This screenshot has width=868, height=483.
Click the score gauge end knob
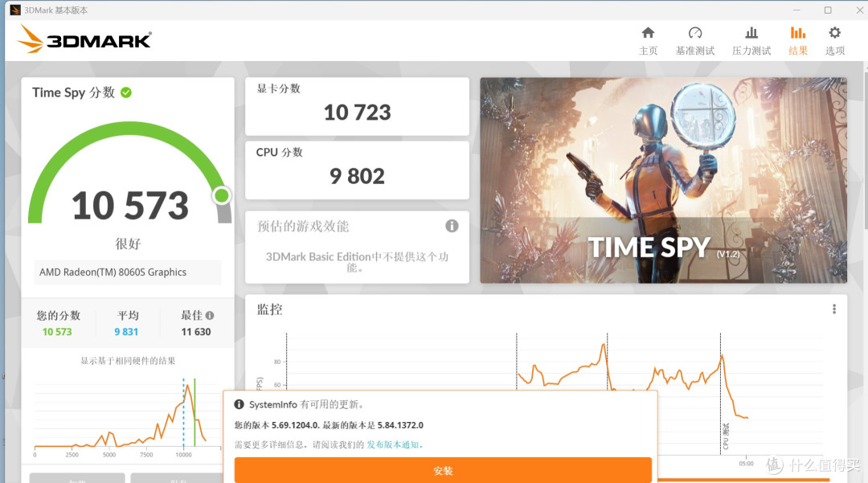pos(222,195)
